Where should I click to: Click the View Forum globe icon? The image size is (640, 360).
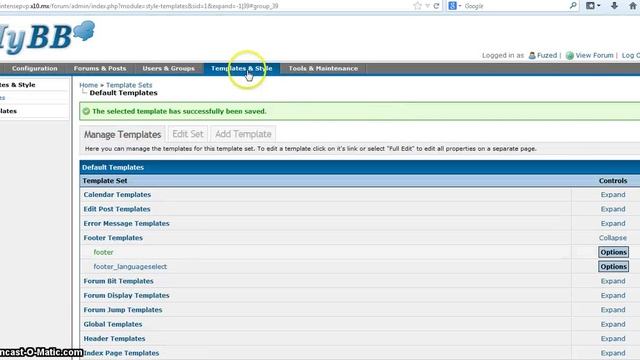pyautogui.click(x=570, y=56)
